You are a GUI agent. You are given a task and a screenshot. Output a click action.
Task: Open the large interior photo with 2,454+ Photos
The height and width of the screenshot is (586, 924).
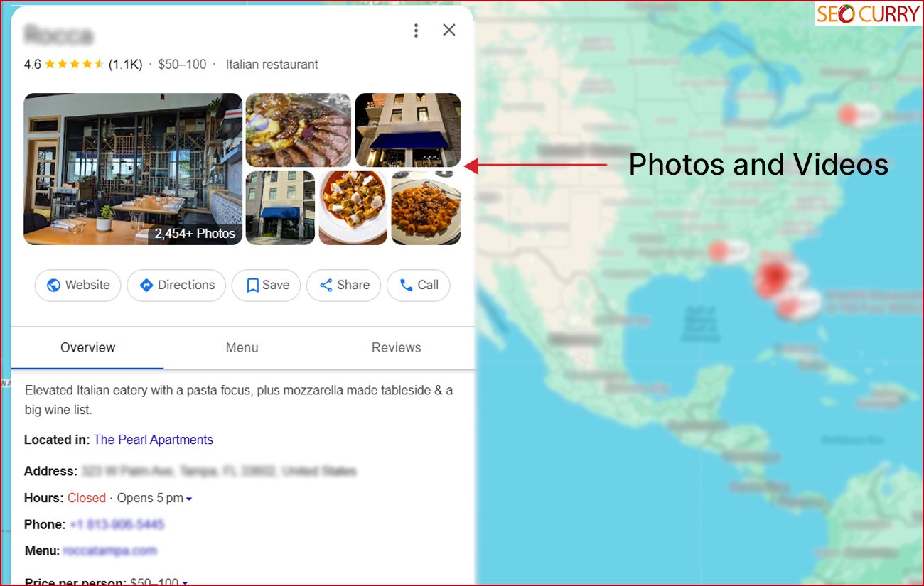pyautogui.click(x=133, y=169)
